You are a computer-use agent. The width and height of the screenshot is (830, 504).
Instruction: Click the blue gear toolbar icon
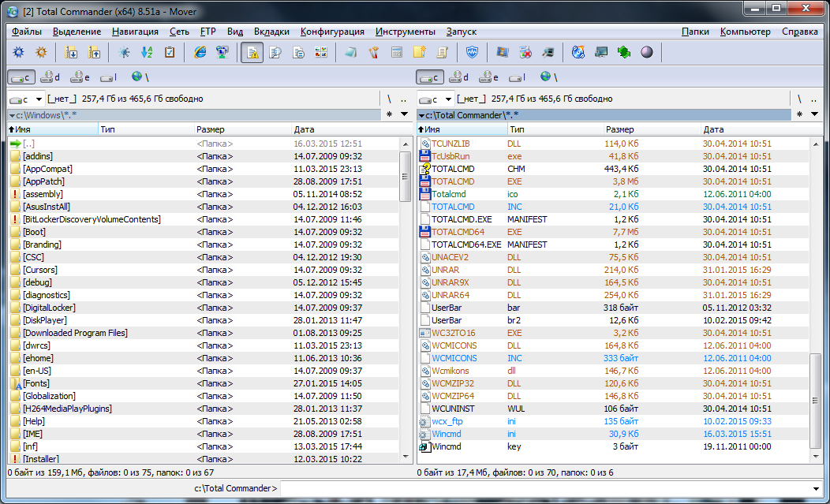(x=18, y=52)
